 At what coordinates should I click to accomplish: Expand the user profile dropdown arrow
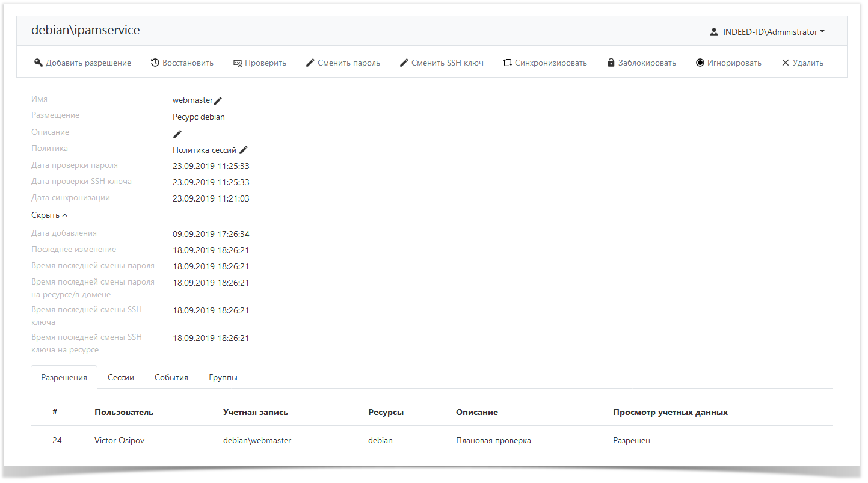coord(822,31)
